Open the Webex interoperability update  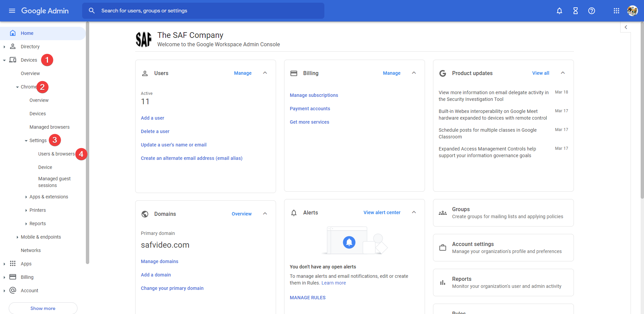point(493,115)
